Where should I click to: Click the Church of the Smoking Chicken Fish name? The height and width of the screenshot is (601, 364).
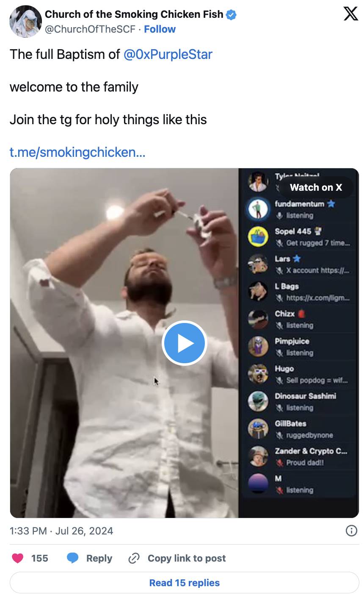pyautogui.click(x=134, y=14)
